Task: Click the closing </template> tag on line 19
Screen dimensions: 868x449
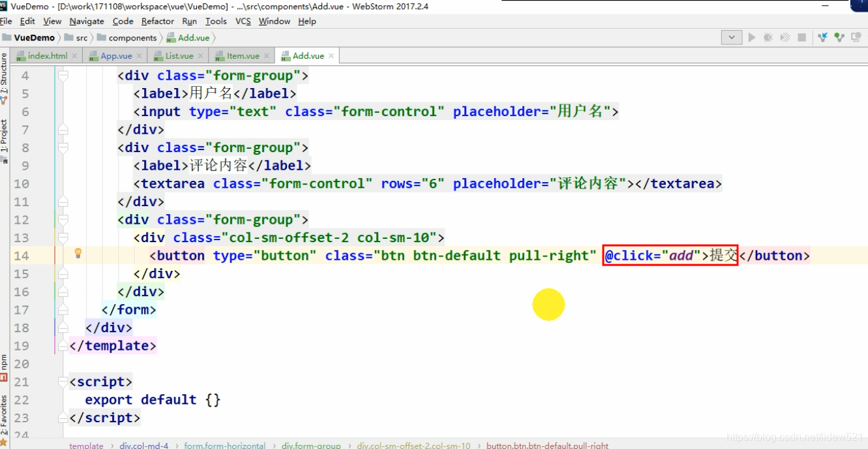Action: point(113,345)
